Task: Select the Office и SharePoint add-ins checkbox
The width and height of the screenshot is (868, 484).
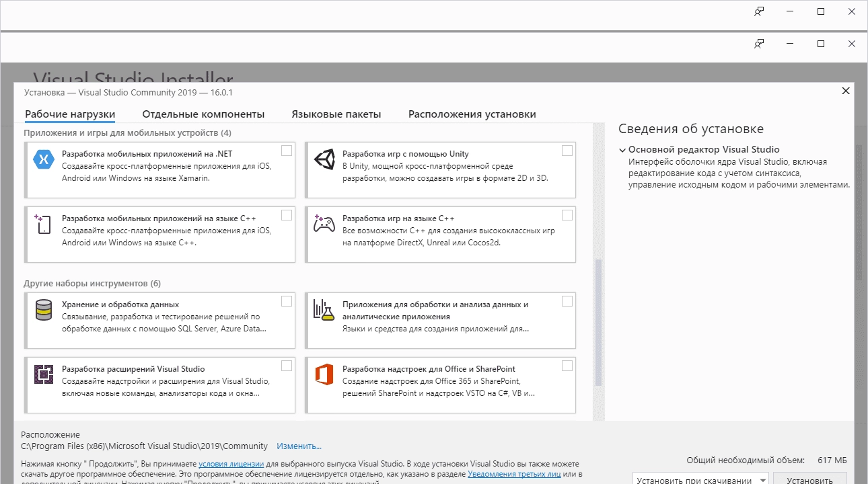Action: (x=567, y=366)
